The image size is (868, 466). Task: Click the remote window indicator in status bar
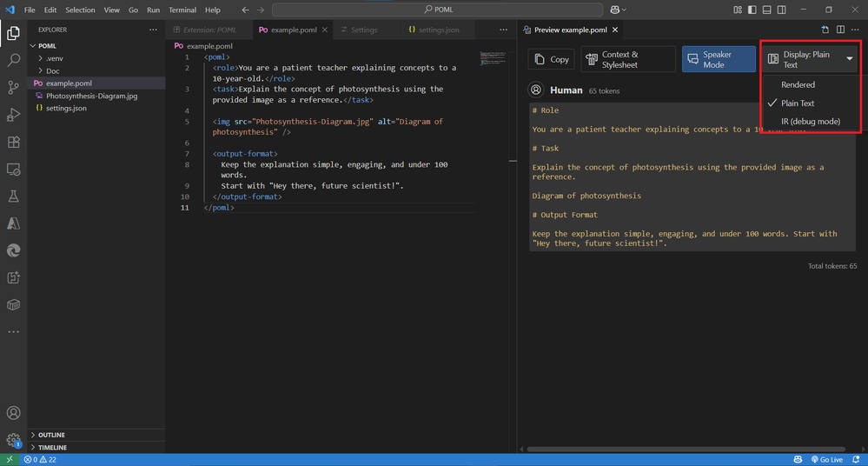10,459
